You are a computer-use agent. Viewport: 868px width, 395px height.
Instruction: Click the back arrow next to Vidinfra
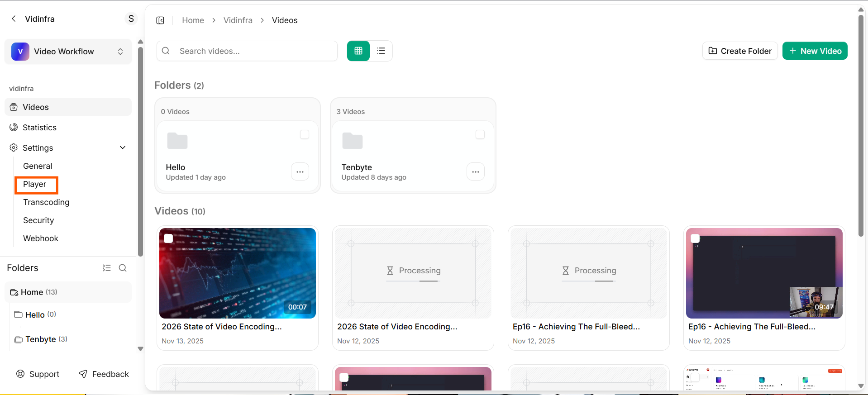click(x=14, y=19)
